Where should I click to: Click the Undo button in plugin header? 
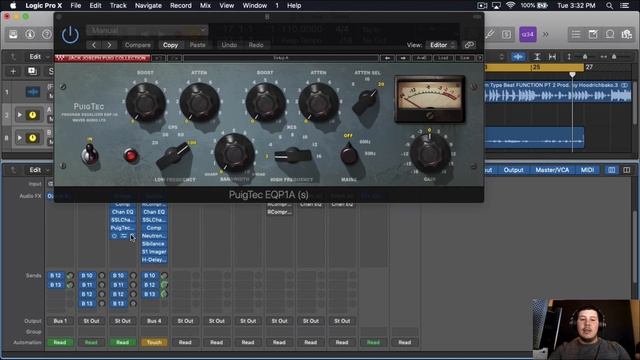[x=229, y=45]
